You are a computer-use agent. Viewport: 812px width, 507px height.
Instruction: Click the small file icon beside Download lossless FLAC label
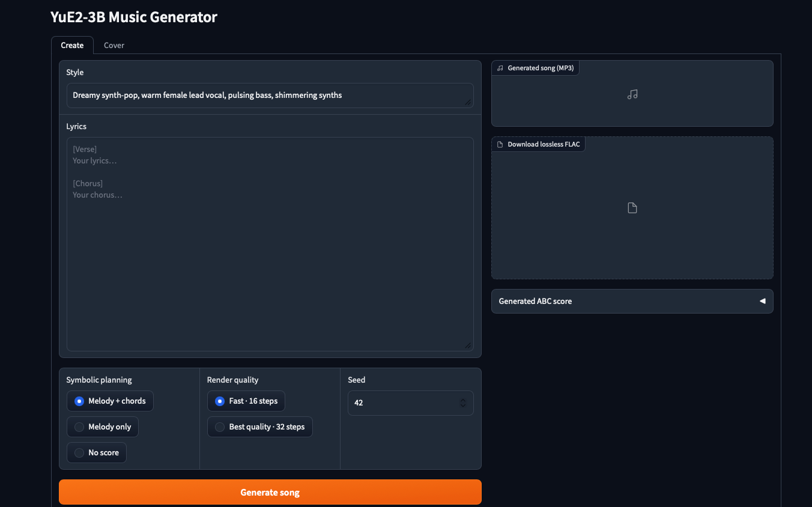[x=500, y=145]
